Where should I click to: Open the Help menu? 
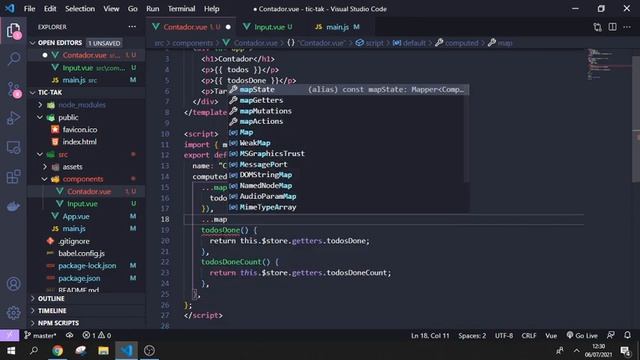[x=211, y=9]
